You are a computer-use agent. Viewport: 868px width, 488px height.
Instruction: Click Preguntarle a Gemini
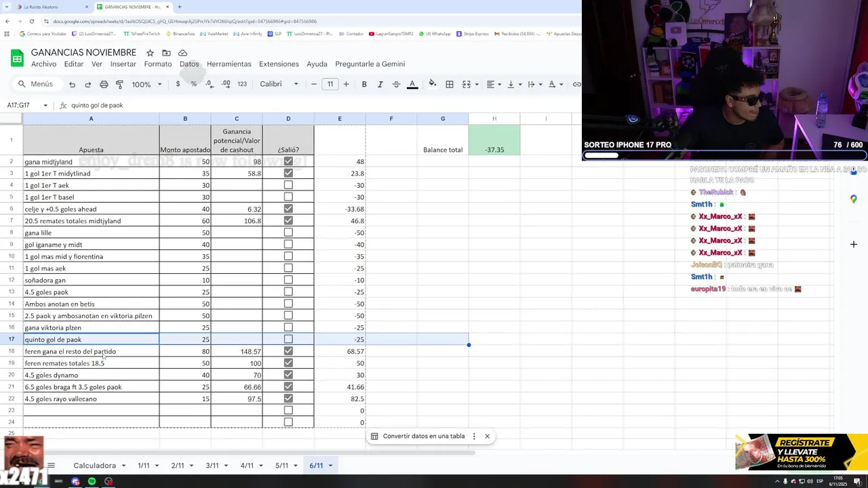click(370, 64)
